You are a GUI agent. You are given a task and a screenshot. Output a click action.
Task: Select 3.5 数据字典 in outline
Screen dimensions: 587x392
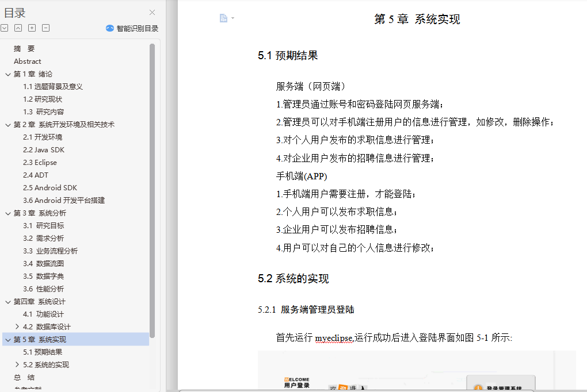click(x=43, y=276)
